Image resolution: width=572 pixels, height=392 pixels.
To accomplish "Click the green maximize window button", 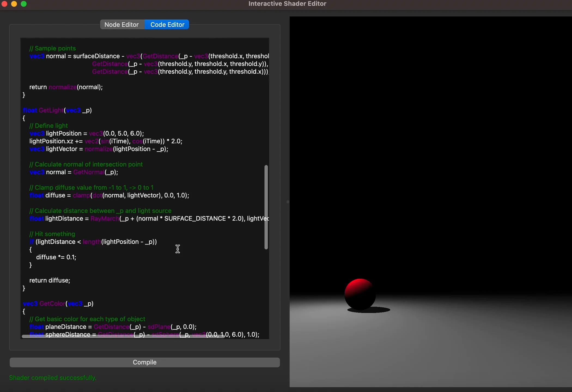I will tap(23, 4).
